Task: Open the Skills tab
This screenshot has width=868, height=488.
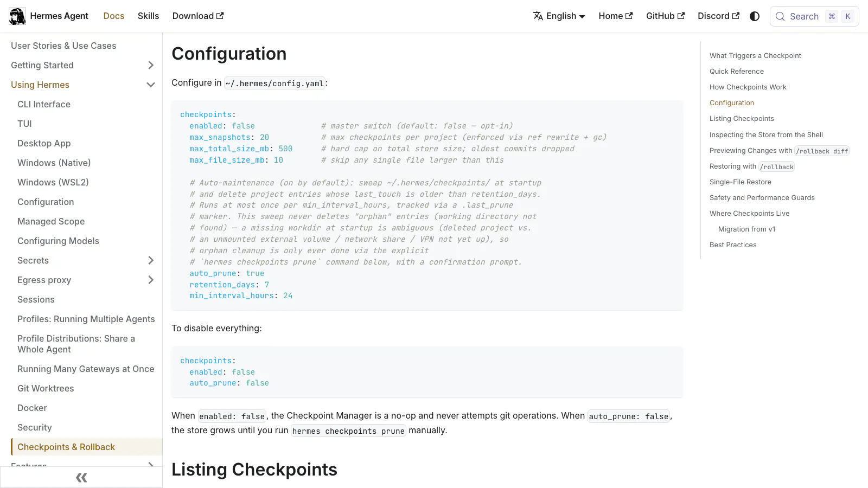Action: (x=148, y=16)
